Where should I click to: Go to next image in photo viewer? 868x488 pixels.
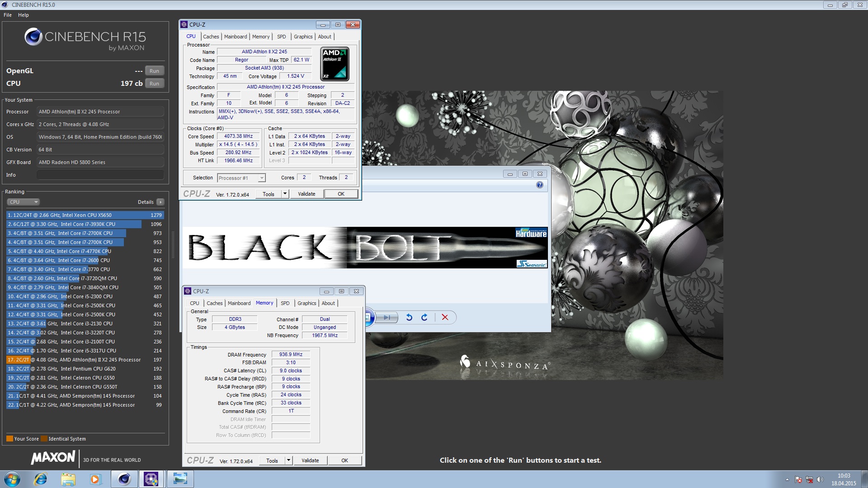[387, 318]
